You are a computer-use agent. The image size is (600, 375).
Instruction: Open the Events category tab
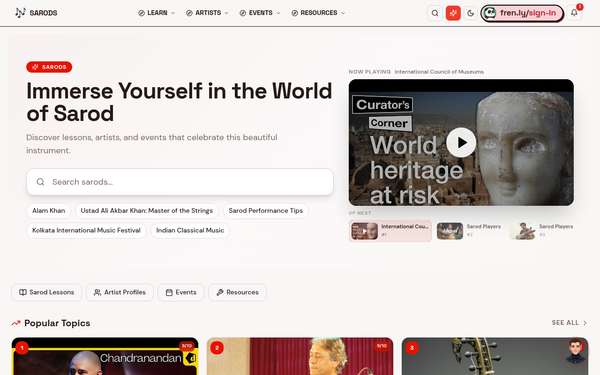(x=181, y=292)
